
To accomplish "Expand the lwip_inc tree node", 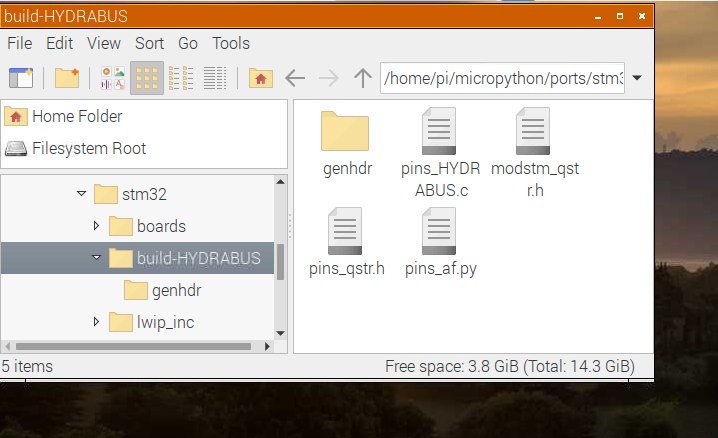I will [x=96, y=322].
